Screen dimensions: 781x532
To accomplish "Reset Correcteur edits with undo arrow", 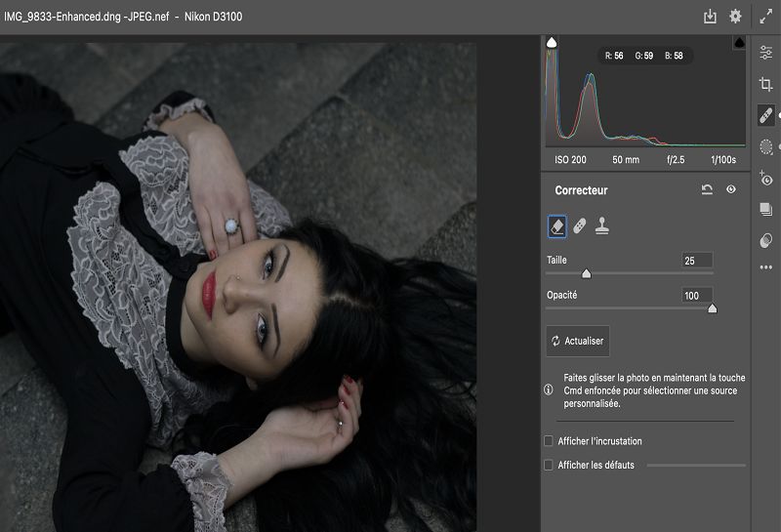I will [x=707, y=189].
